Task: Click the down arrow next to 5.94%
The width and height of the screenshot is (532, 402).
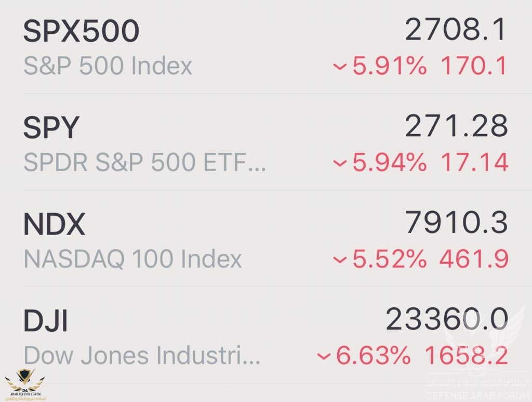Action: 340,164
